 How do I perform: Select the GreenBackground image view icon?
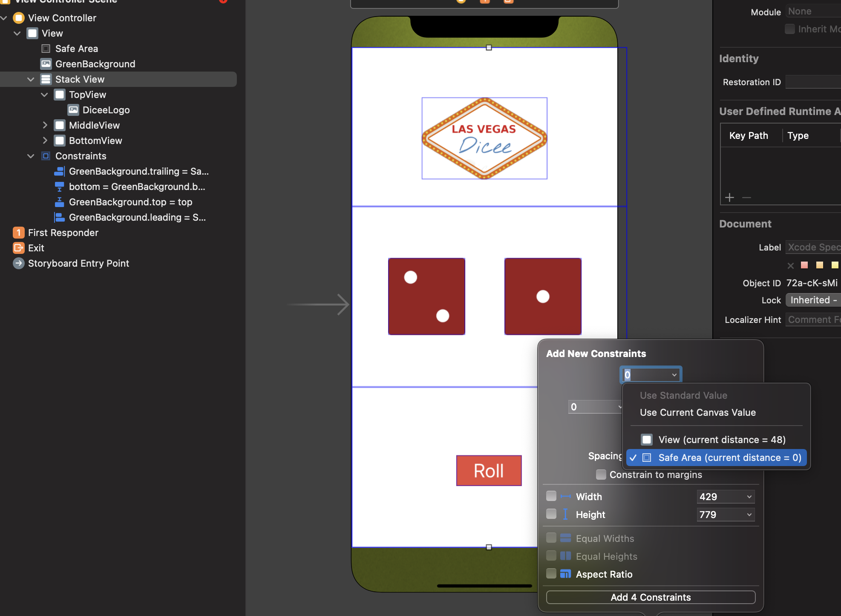(46, 64)
